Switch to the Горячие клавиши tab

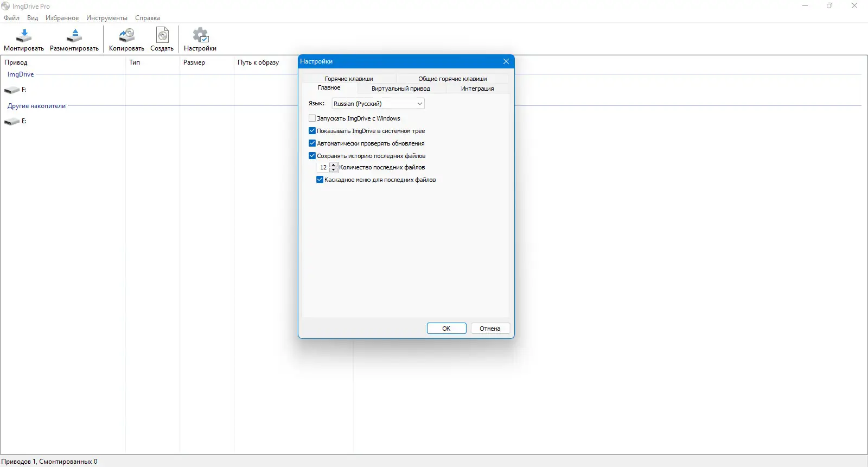(349, 79)
